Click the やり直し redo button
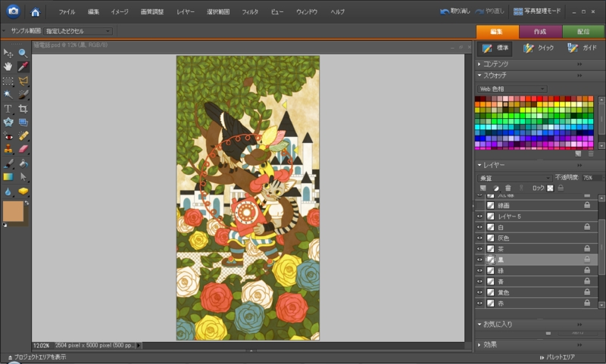The width and height of the screenshot is (606, 364). [489, 11]
